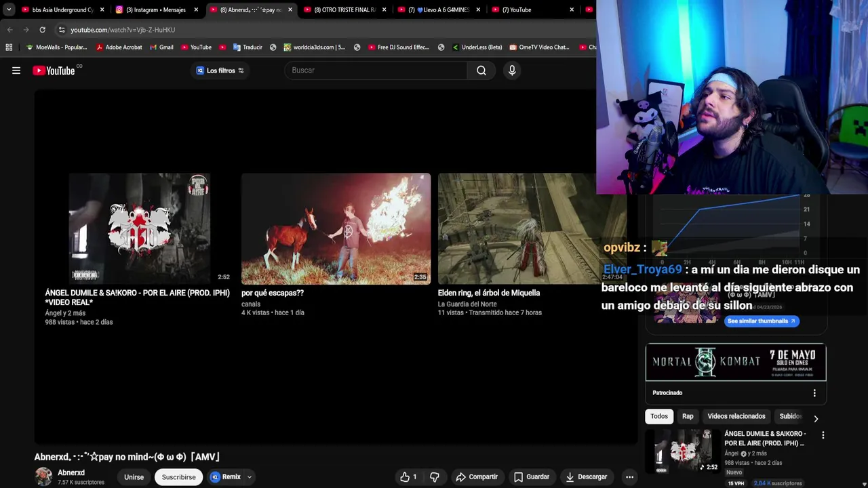The width and height of the screenshot is (868, 488).
Task: Open Free DJ Sound Effects bookmark
Action: tap(399, 47)
